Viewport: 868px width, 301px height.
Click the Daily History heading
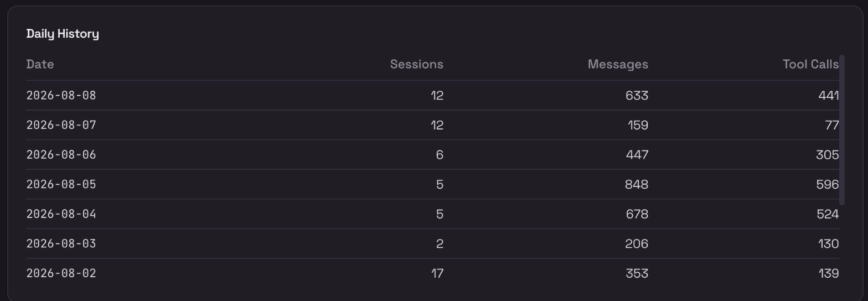pyautogui.click(x=63, y=34)
